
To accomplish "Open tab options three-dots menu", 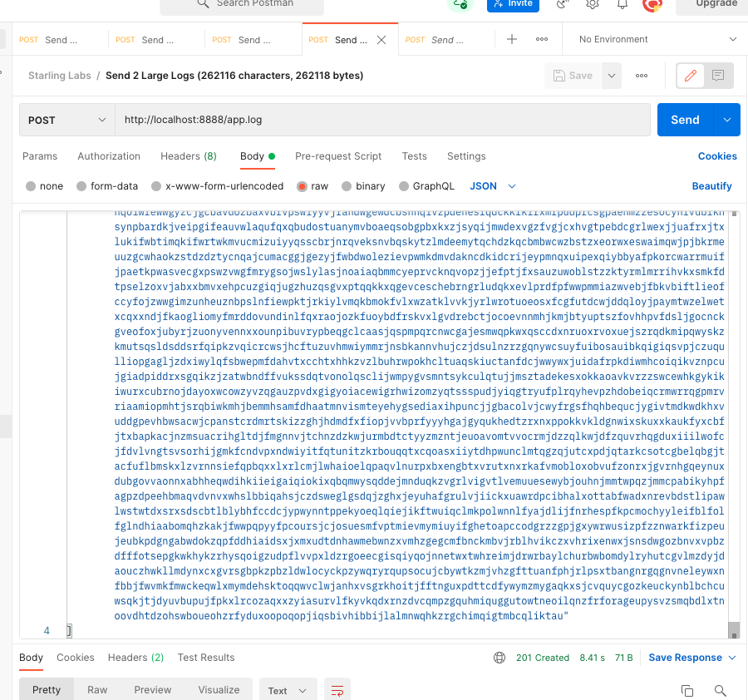I will pyautogui.click(x=542, y=39).
